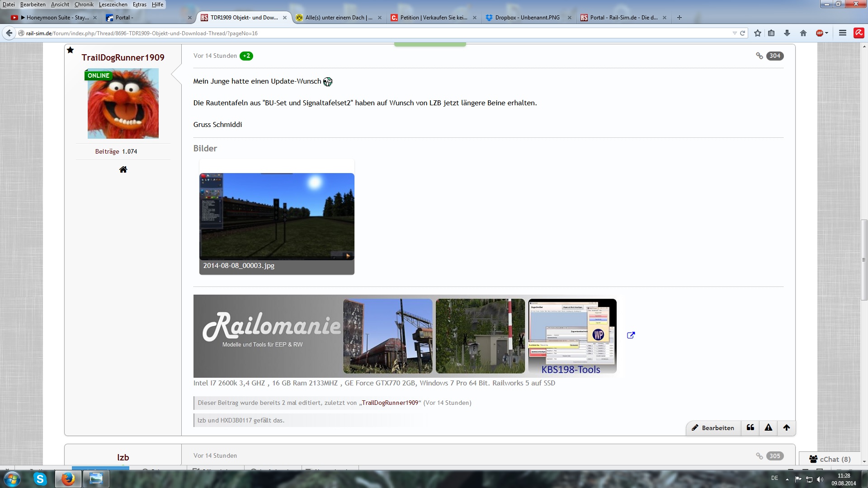Open TrailDogRunner1909's homepage icon
Viewport: 868px width, 488px height.
(x=123, y=169)
